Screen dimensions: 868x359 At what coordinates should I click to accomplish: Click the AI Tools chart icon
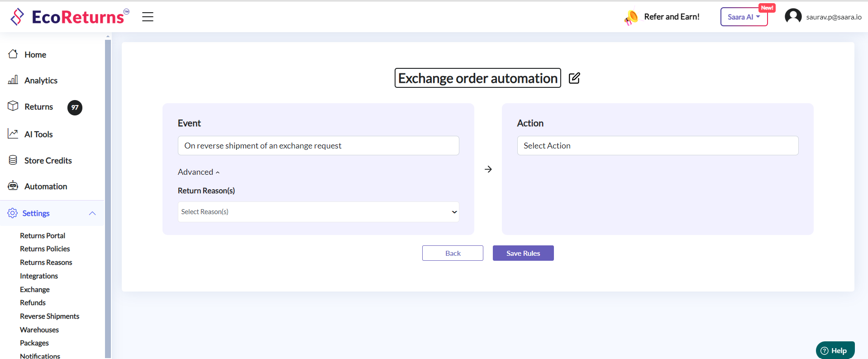tap(13, 134)
